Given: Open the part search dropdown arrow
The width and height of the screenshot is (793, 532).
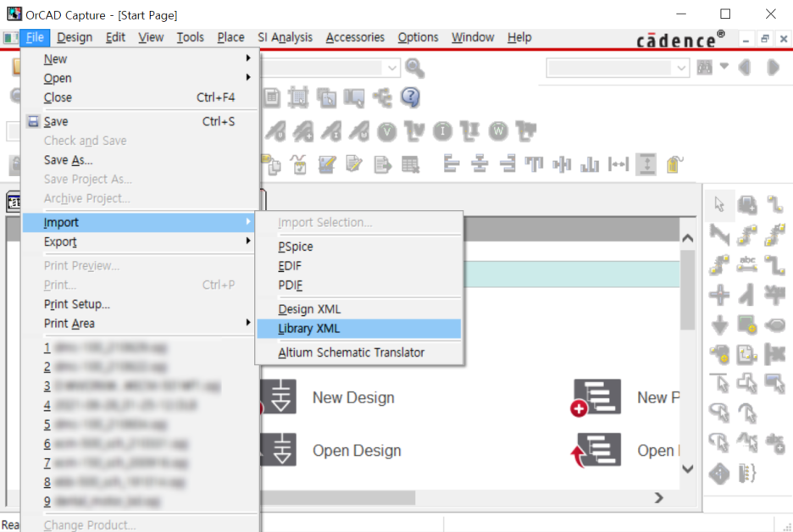Looking at the screenshot, I should click(392, 68).
